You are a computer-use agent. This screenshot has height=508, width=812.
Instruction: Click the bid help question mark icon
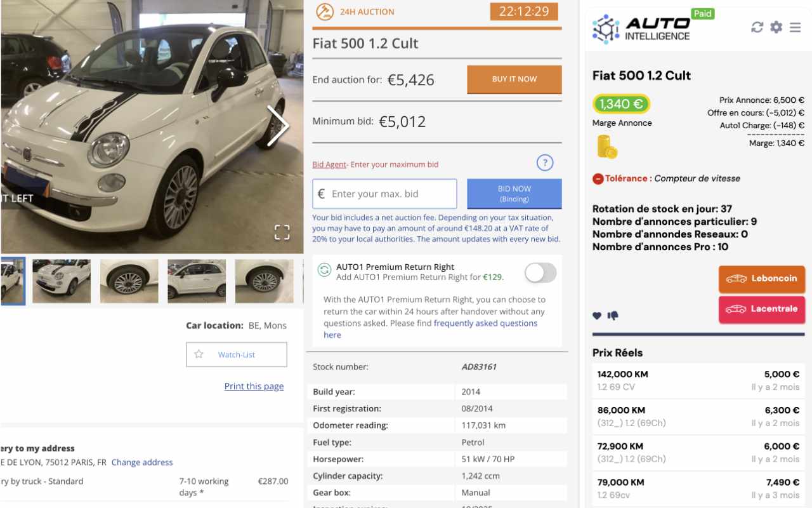coord(545,163)
